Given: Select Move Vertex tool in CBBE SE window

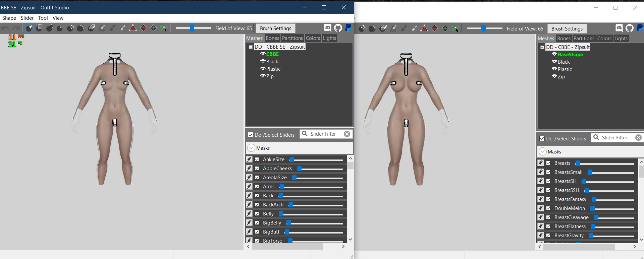Looking at the screenshot, I should (x=164, y=28).
